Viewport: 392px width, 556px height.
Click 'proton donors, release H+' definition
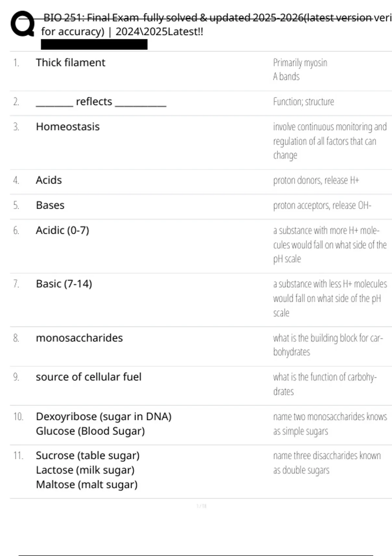coord(316,180)
